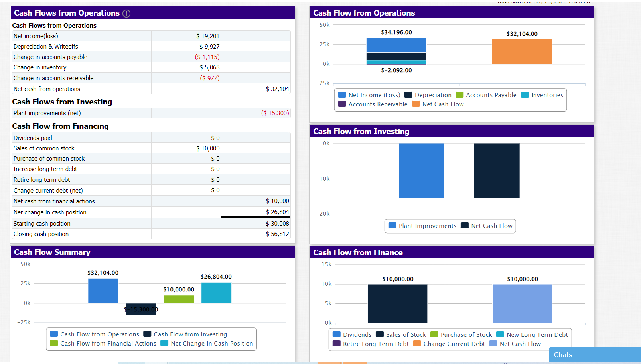Click the Cash Flow from Finance chart header
The image size is (641, 364).
pyautogui.click(x=452, y=252)
